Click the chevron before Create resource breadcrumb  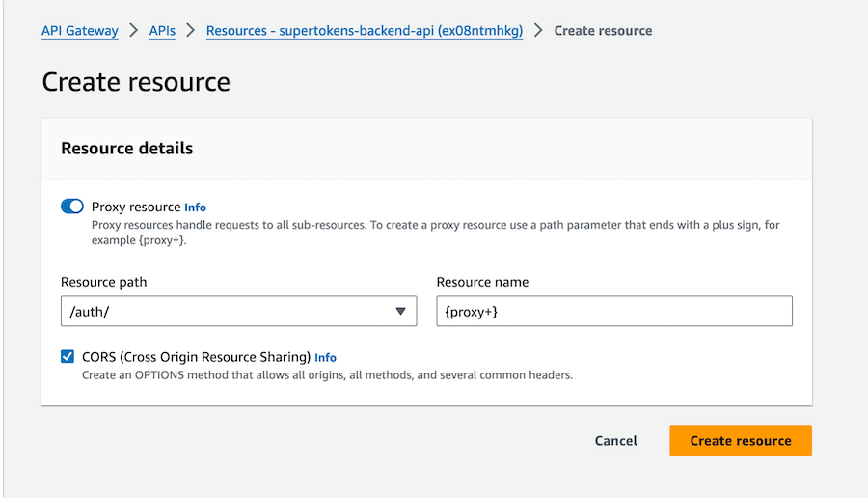point(539,31)
